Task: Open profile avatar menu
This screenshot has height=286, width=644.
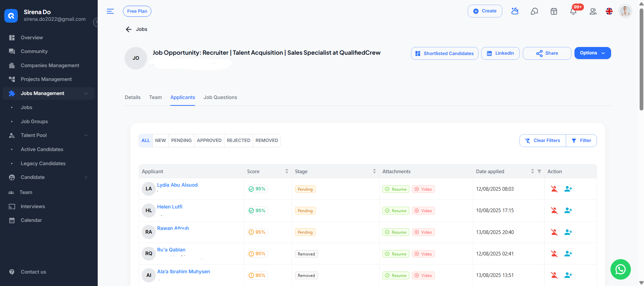Action: pos(625,11)
